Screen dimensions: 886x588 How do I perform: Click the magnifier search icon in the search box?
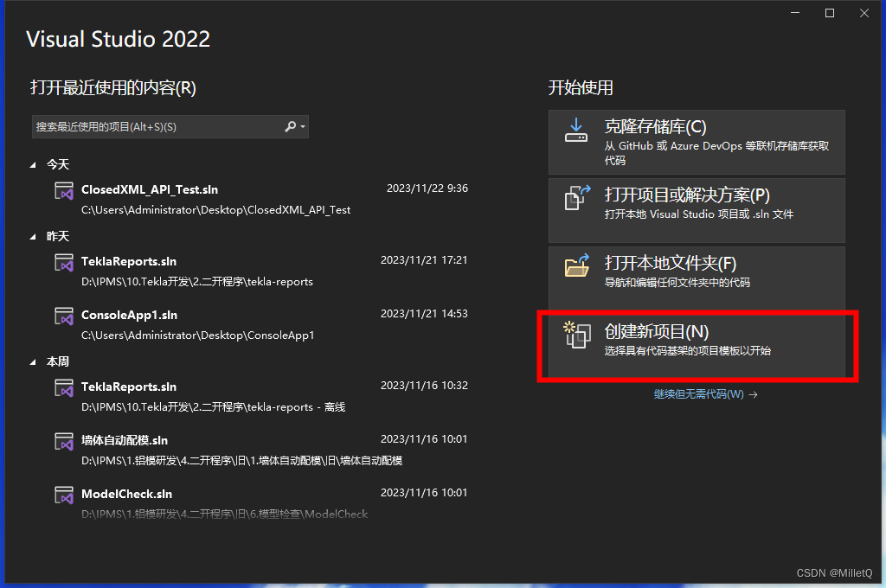291,126
